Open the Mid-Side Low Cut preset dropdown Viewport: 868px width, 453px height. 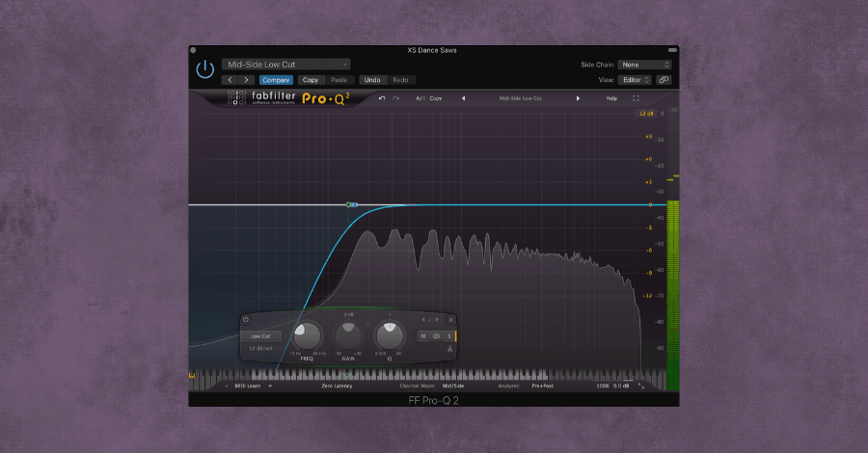point(285,65)
